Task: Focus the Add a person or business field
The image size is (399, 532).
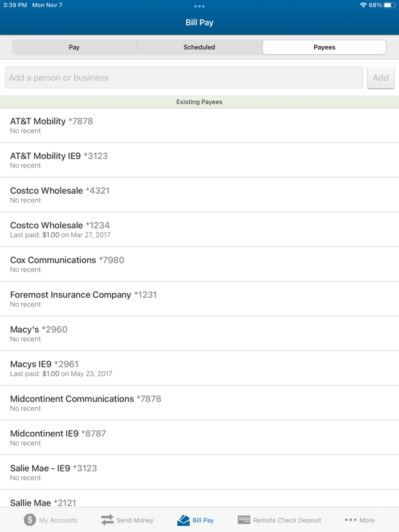Action: 184,77
